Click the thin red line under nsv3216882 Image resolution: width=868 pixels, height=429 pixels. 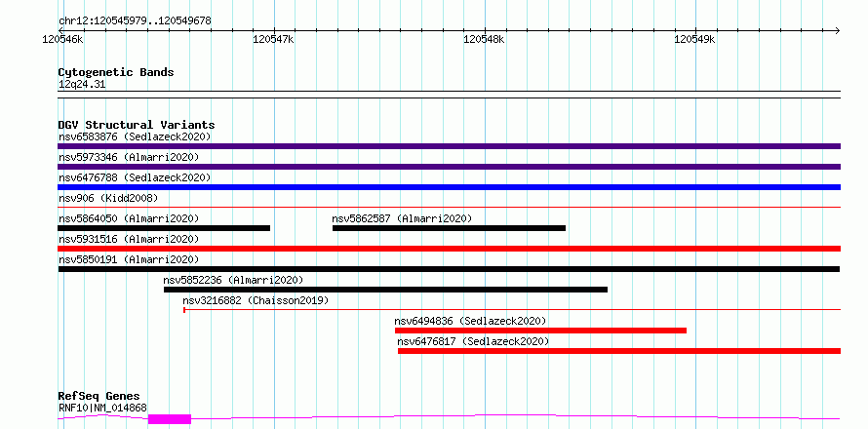[x=512, y=310]
